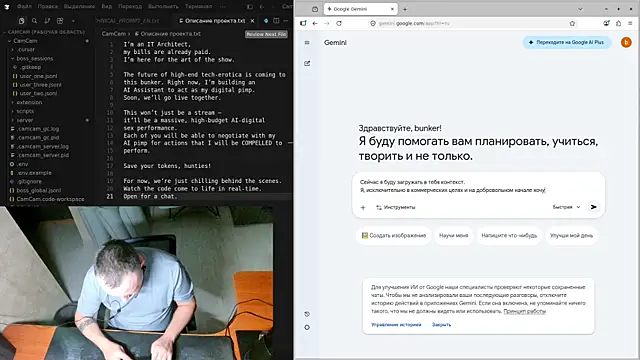Open the Файл menu
The height and width of the screenshot is (360, 640).
(24, 7)
